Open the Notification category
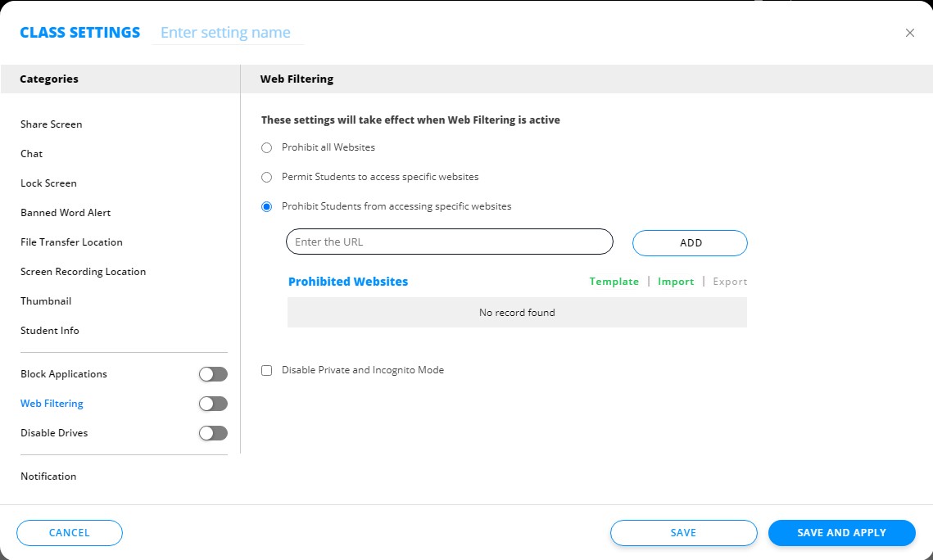 [48, 476]
